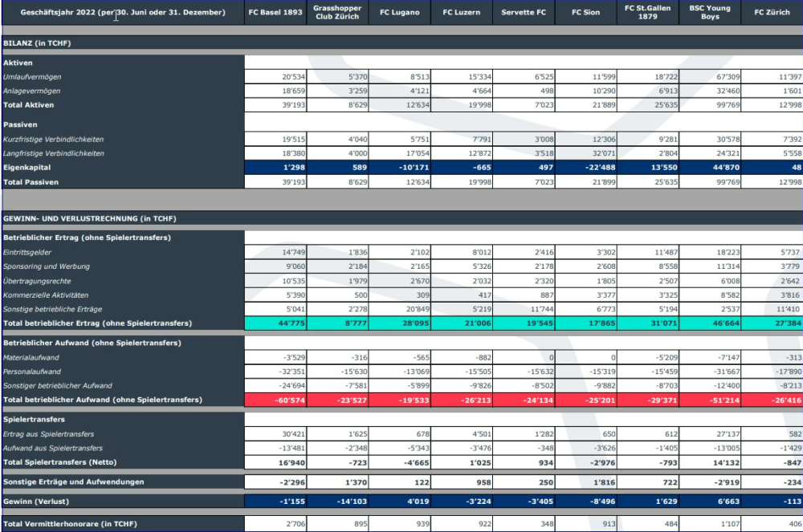Click Grasshopper's Gewinn (Verlust) value -14'103
This screenshot has height=532, width=803.
click(336, 501)
